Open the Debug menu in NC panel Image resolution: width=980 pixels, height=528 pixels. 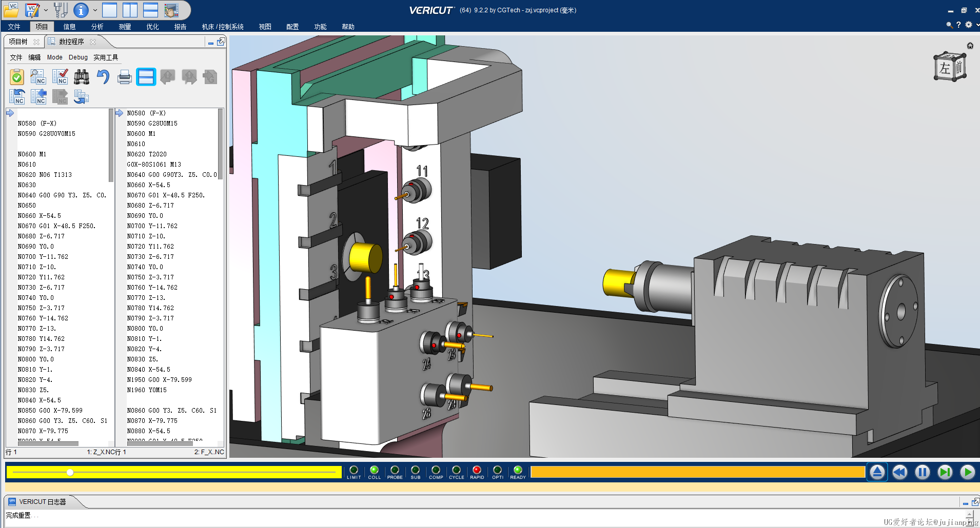pyautogui.click(x=78, y=57)
